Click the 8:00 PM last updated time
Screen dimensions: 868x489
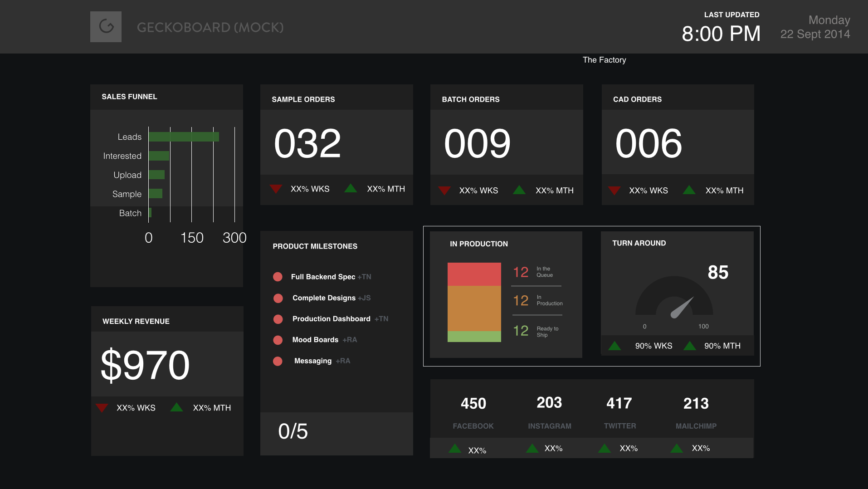pos(721,34)
